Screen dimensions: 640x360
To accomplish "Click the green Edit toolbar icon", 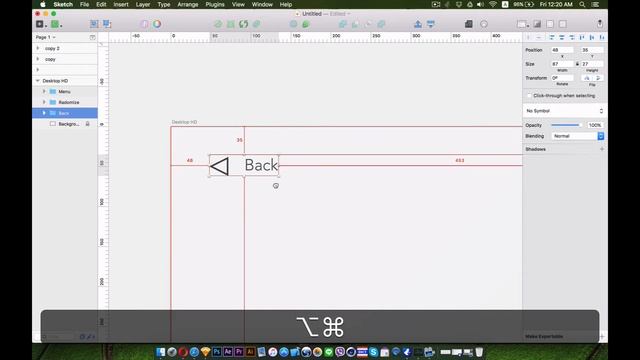I will (x=218, y=24).
